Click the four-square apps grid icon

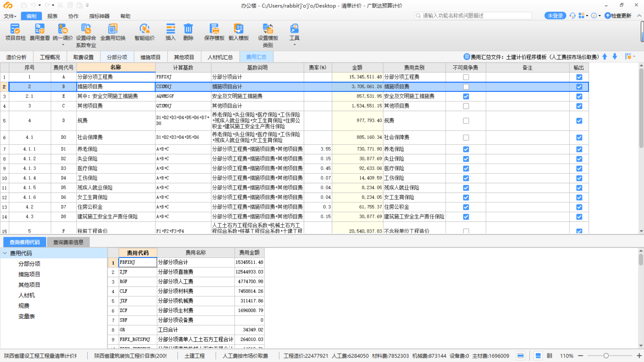pyautogui.click(x=582, y=15)
